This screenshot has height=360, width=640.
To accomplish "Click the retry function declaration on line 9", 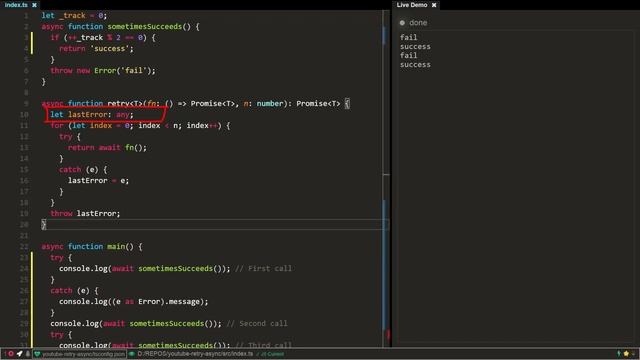I will [196, 104].
